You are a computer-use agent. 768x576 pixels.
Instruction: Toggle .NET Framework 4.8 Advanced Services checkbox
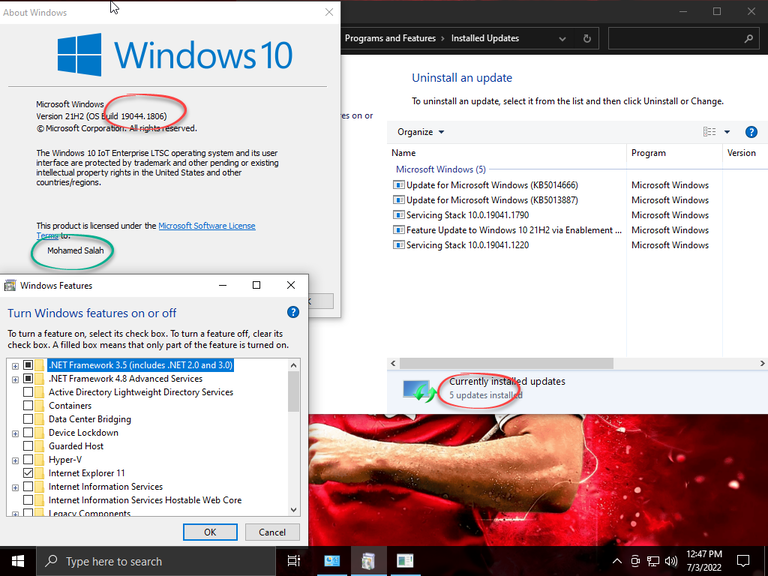point(28,379)
